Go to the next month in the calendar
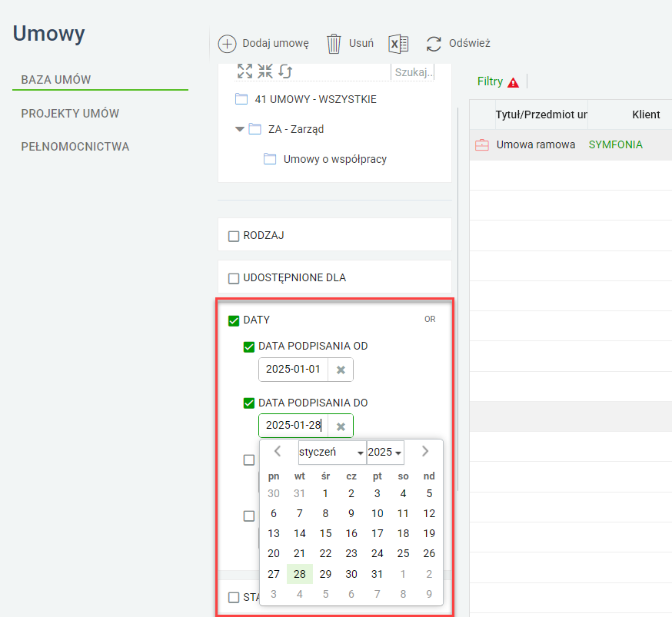The image size is (672, 617). [424, 451]
